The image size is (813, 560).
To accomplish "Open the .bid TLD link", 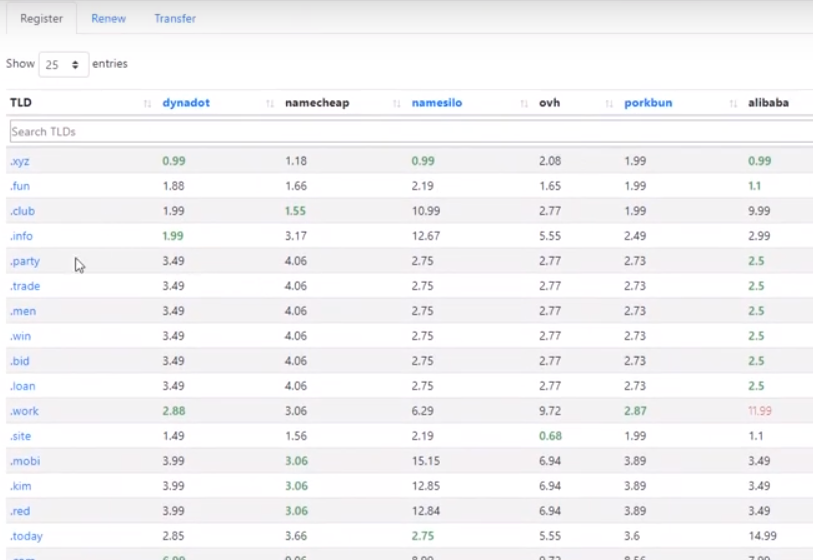I will 20,361.
